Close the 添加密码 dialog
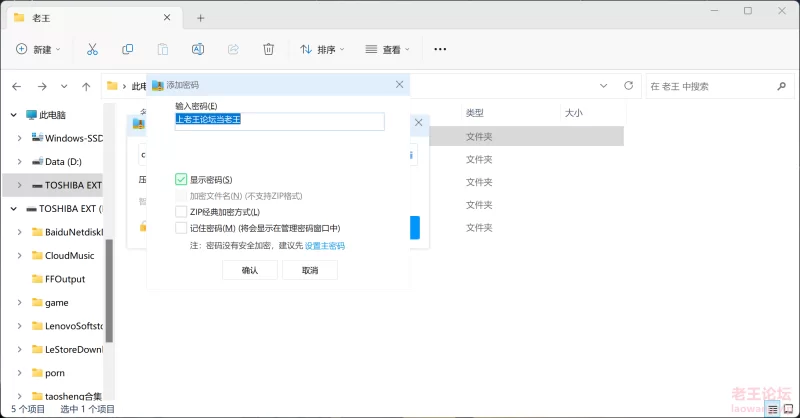800x418 pixels. pos(399,84)
